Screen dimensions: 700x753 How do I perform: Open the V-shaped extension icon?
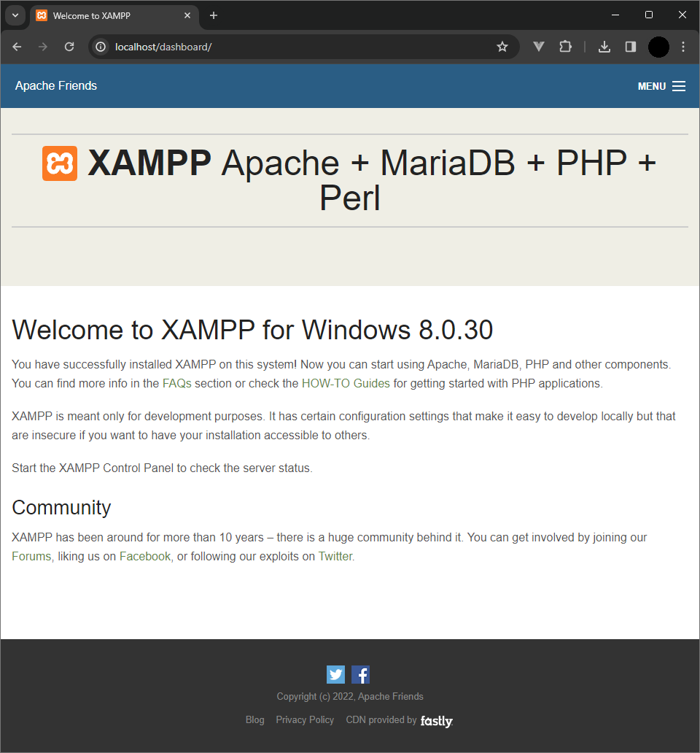[539, 47]
